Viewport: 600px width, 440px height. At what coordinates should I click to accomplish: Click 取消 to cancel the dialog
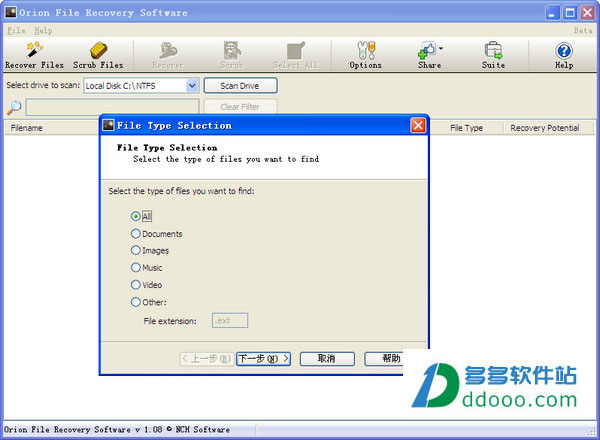327,359
